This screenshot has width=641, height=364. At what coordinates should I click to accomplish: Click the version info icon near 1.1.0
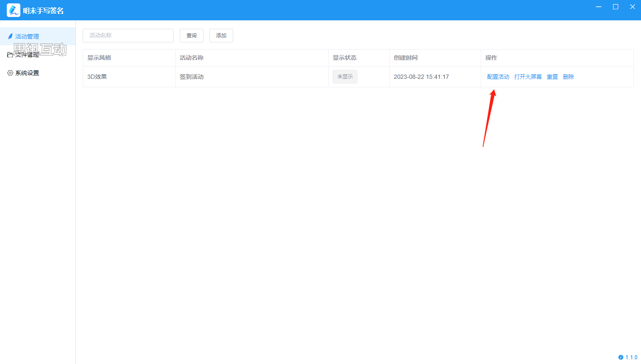(x=621, y=357)
